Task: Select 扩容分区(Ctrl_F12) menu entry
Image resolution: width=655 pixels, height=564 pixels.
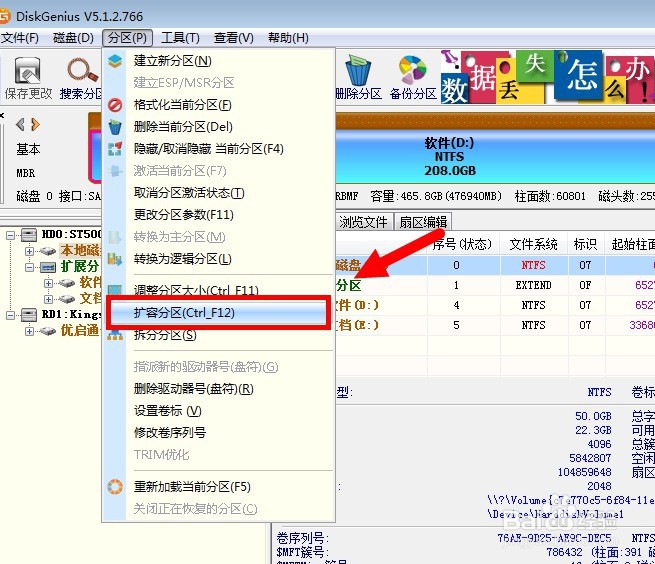Action: click(x=218, y=312)
